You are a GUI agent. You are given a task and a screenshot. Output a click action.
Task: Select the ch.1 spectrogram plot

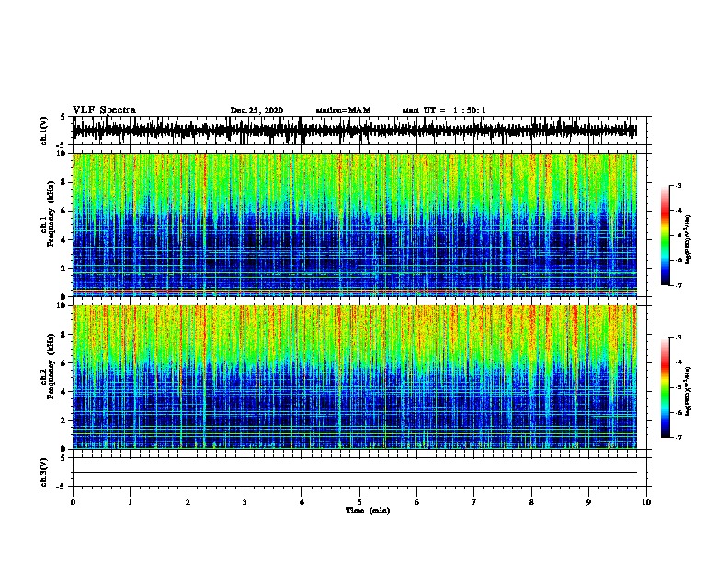click(x=355, y=224)
